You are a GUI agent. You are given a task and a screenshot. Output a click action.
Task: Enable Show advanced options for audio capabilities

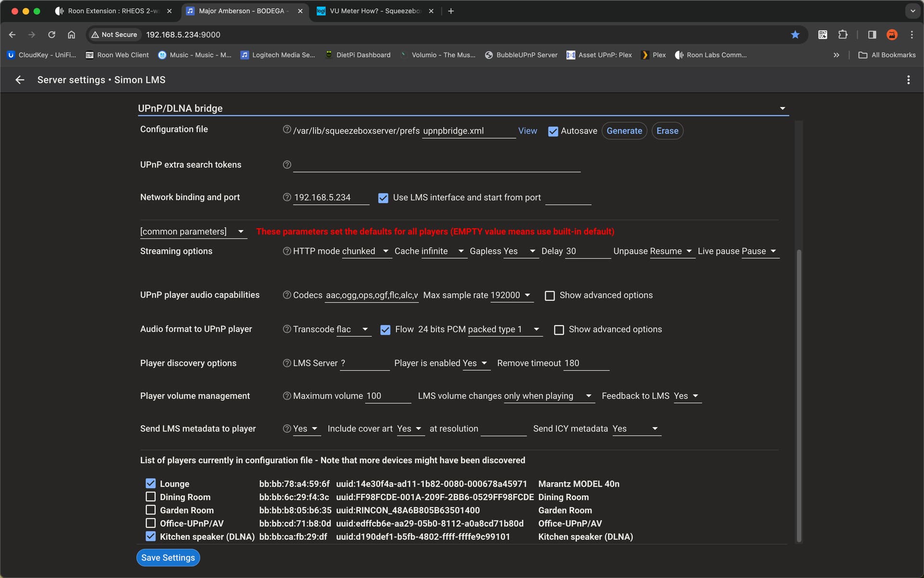550,296
